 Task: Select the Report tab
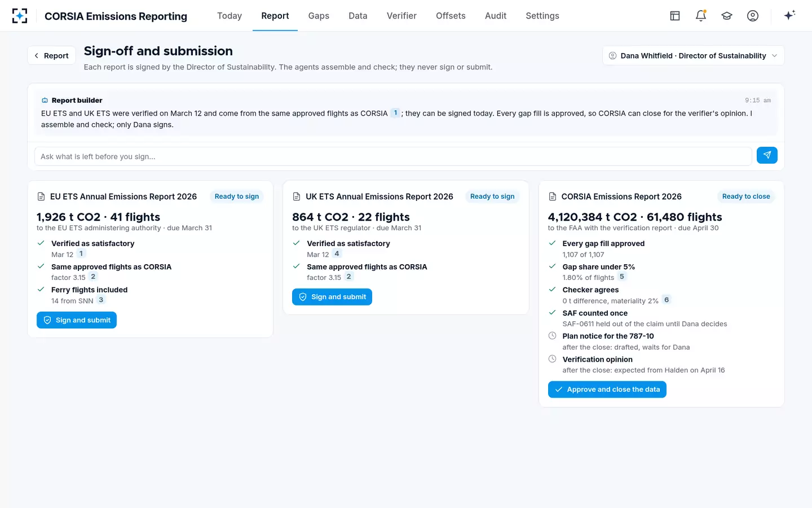click(275, 16)
